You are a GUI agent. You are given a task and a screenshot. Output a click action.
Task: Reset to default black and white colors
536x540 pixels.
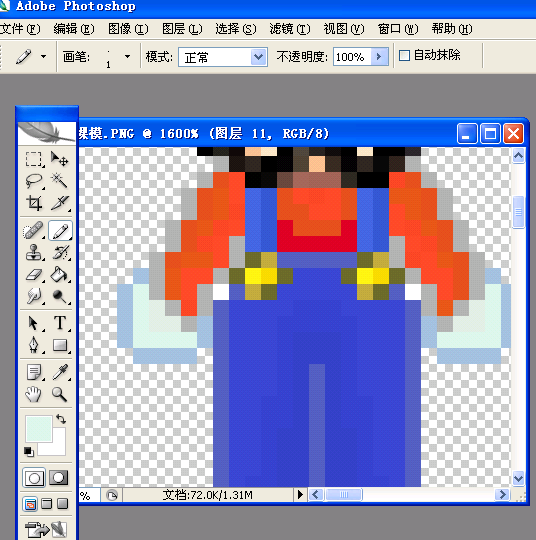29,451
